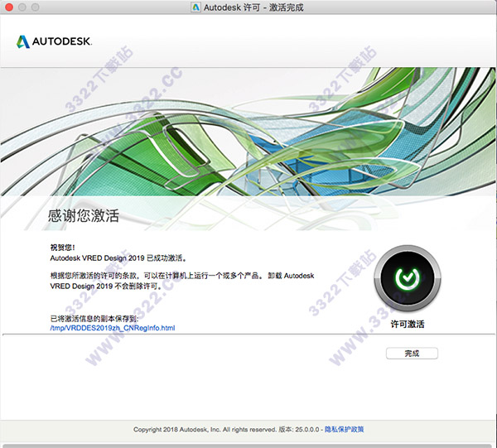
Task: Click the small Autodesk icon in title bar
Action: [195, 7]
